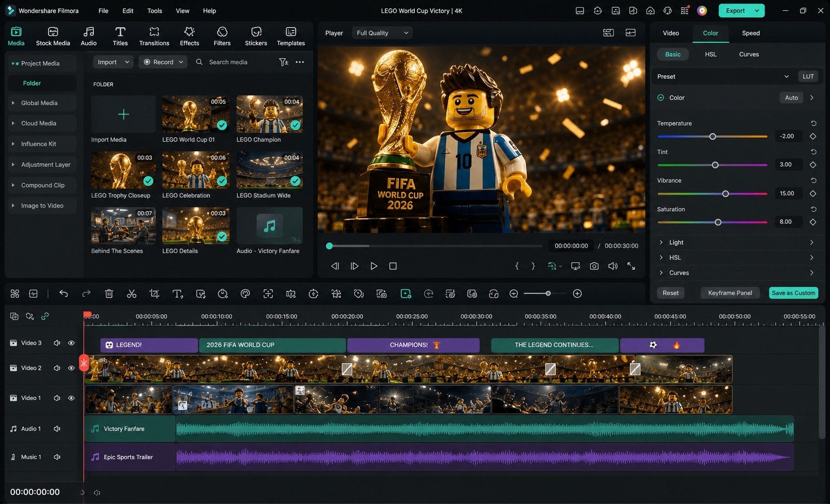Click the Auto color button
830x504 pixels.
[x=791, y=97]
